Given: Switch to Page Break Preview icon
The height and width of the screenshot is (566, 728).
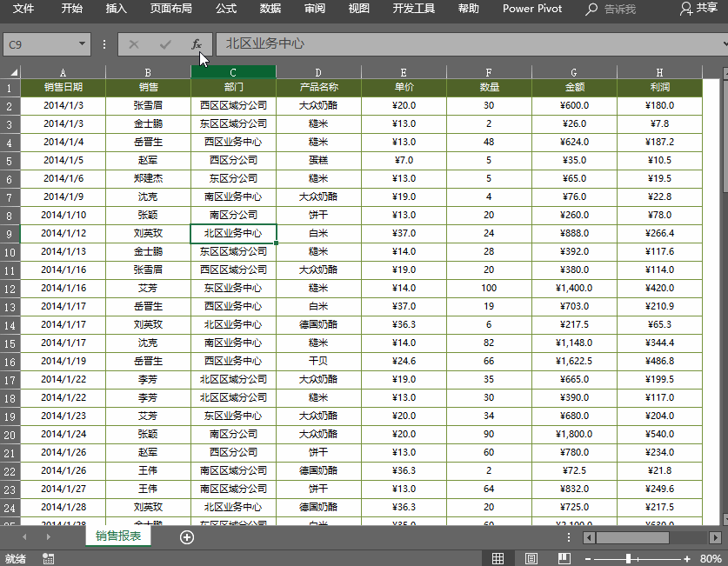Looking at the screenshot, I should click(x=564, y=558).
